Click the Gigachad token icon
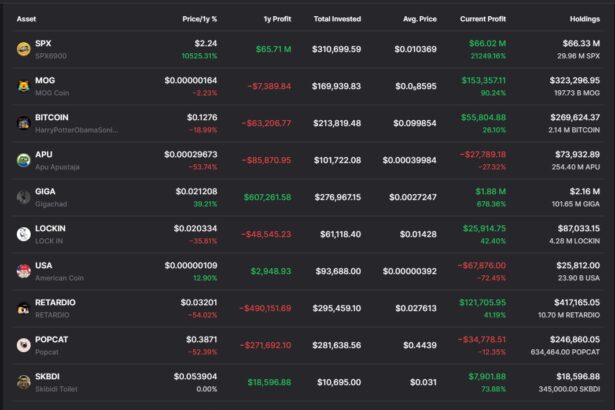615x410 pixels. tap(23, 197)
